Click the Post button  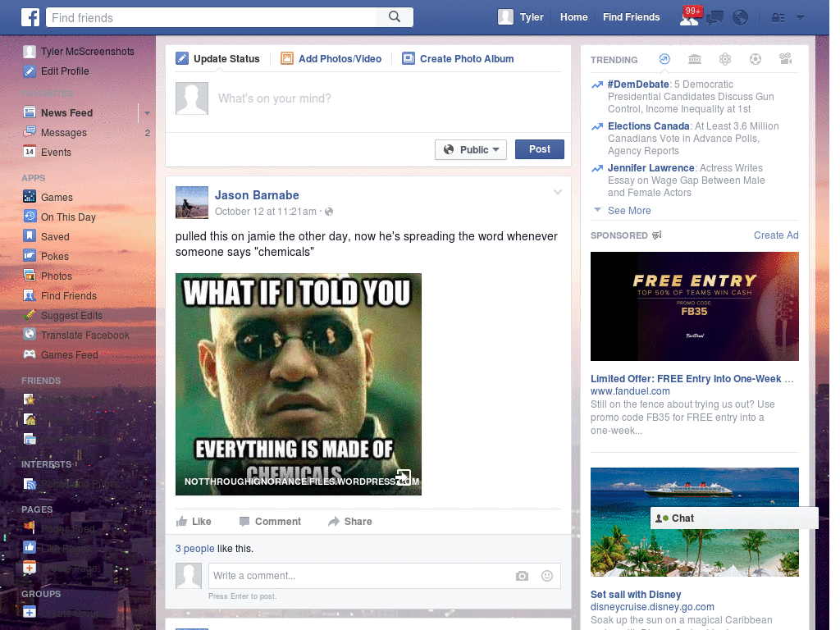point(540,149)
